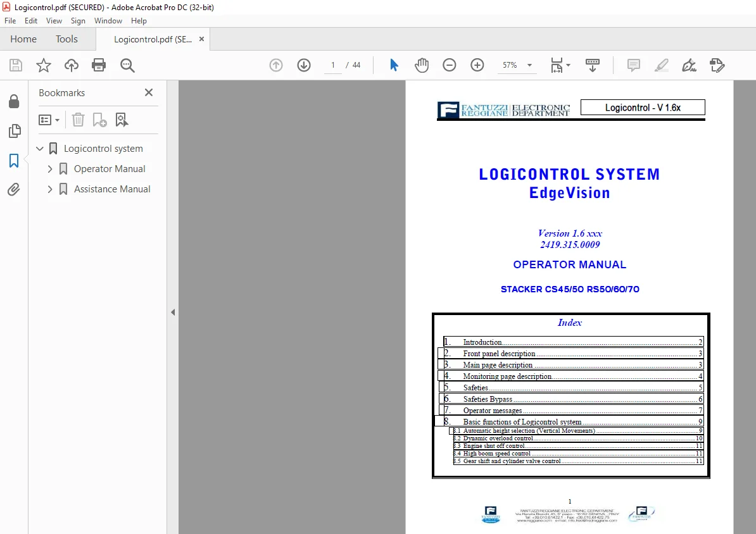
Task: Add a new bookmark icon
Action: (99, 120)
